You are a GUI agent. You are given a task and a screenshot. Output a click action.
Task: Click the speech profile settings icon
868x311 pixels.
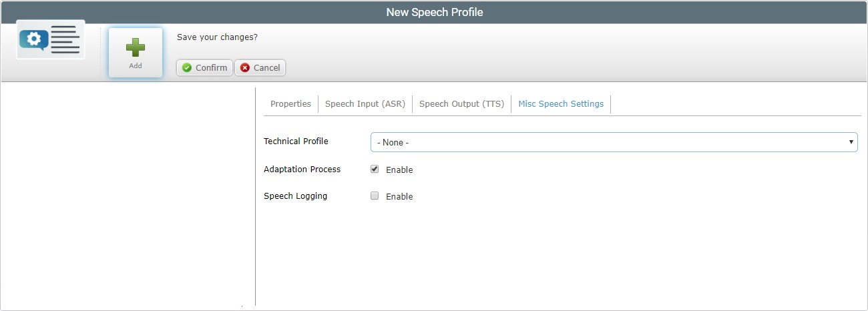pos(51,40)
